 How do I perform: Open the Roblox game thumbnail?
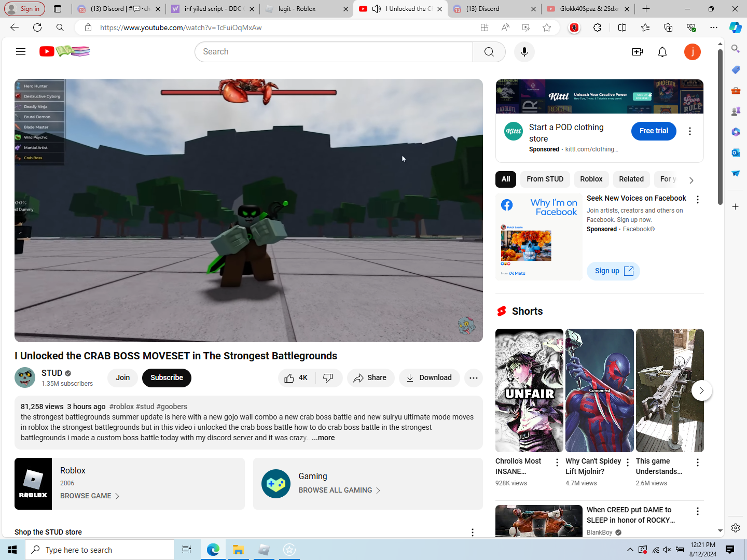(33, 484)
